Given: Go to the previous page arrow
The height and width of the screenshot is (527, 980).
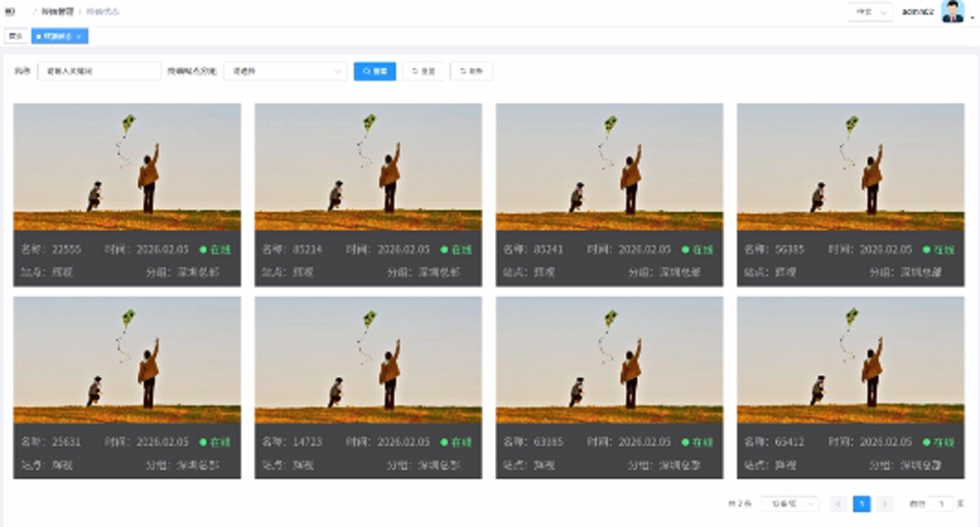Looking at the screenshot, I should tap(838, 503).
